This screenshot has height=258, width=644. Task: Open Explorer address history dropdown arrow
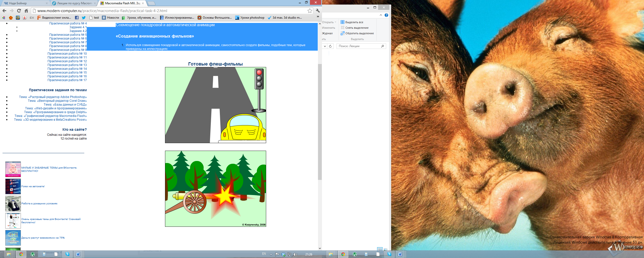point(325,46)
